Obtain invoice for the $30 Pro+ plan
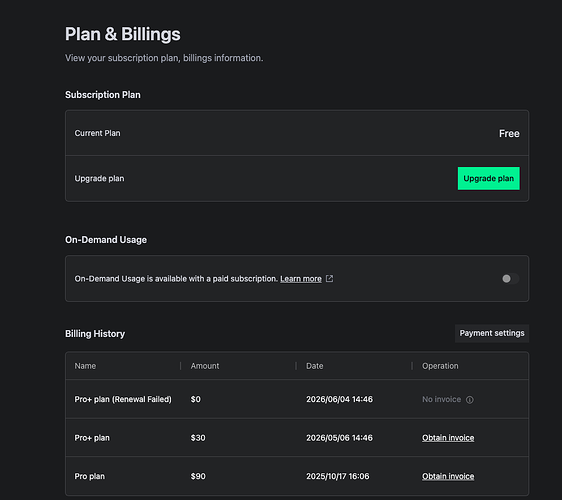Image resolution: width=562 pixels, height=500 pixels. (448, 438)
